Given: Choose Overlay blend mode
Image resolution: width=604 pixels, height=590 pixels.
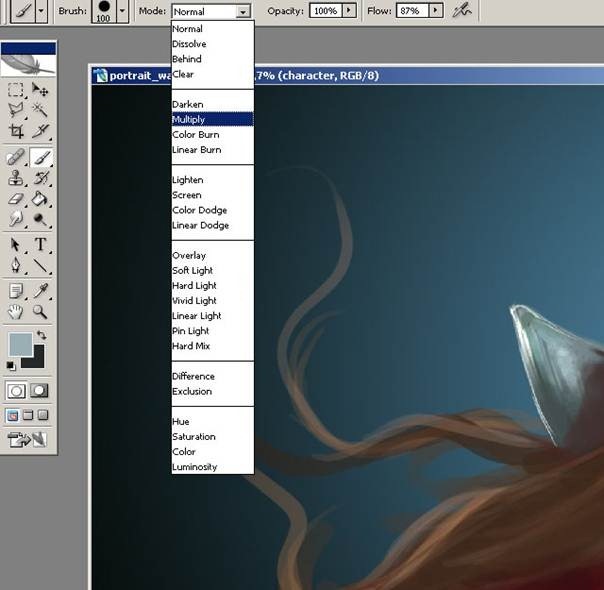Looking at the screenshot, I should point(213,255).
